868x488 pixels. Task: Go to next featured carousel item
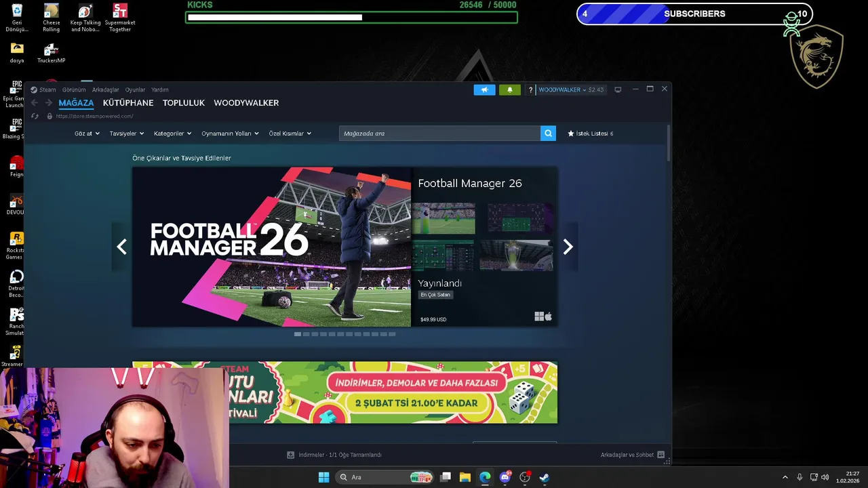[x=568, y=247]
